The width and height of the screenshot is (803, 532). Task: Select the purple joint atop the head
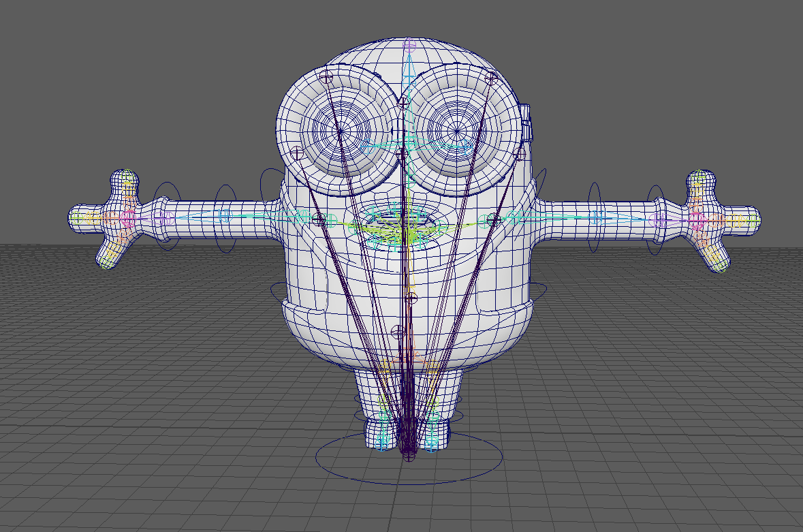pyautogui.click(x=409, y=46)
